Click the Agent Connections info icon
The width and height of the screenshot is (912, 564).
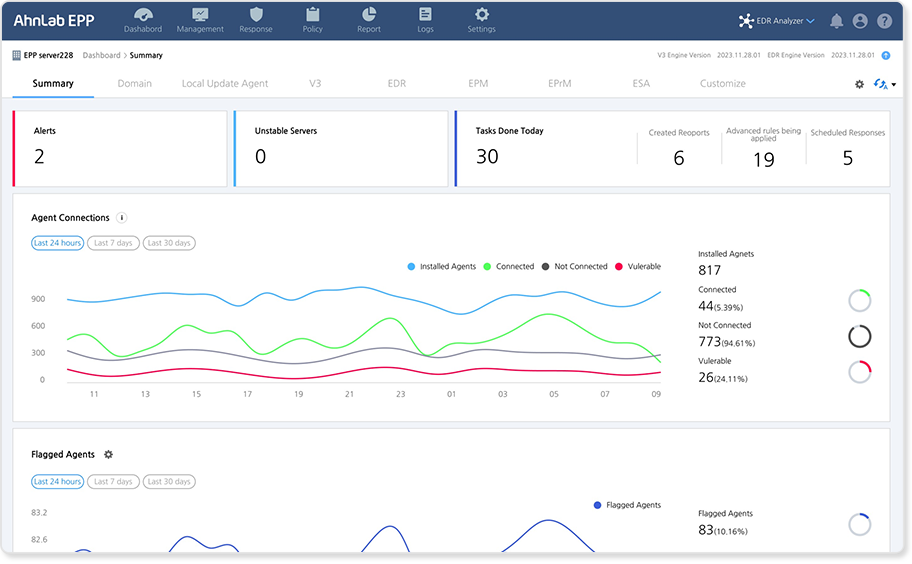point(121,217)
